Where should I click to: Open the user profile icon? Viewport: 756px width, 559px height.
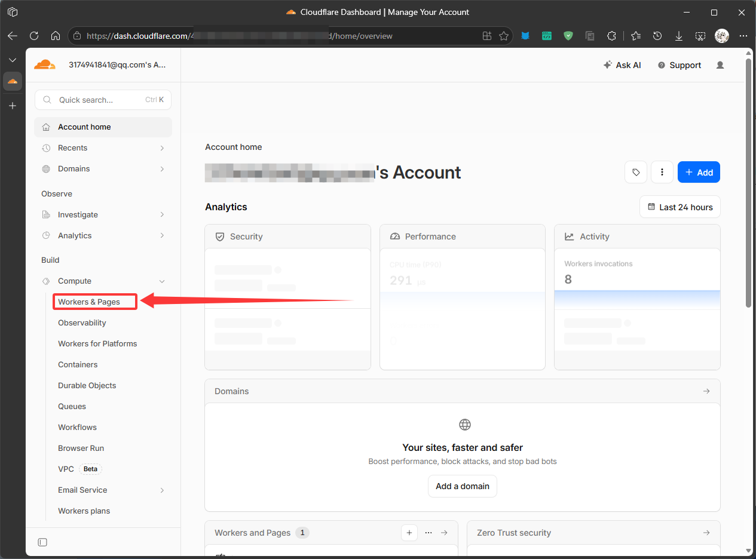coord(720,65)
